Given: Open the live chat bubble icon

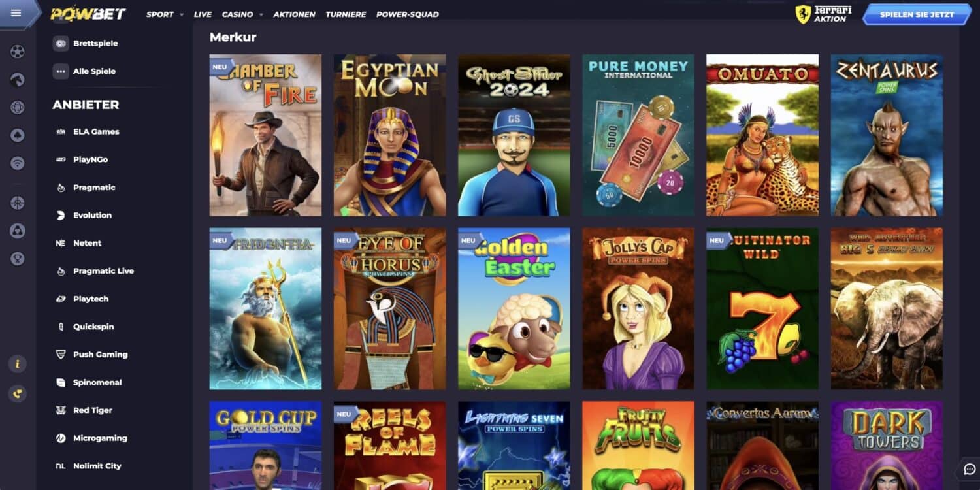Looking at the screenshot, I should (x=968, y=470).
